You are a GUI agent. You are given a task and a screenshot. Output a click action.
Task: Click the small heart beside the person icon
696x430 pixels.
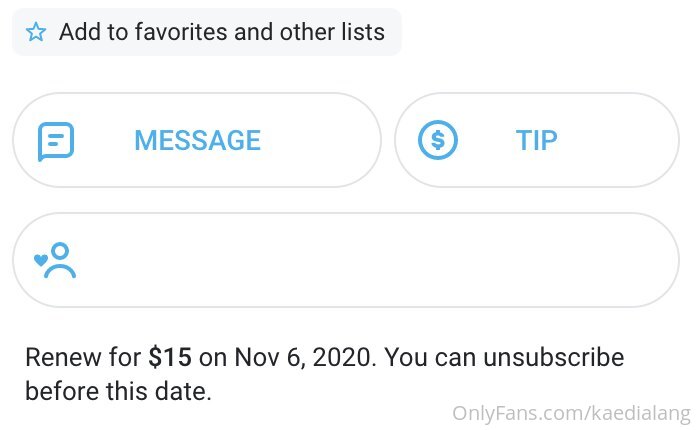click(x=40, y=260)
